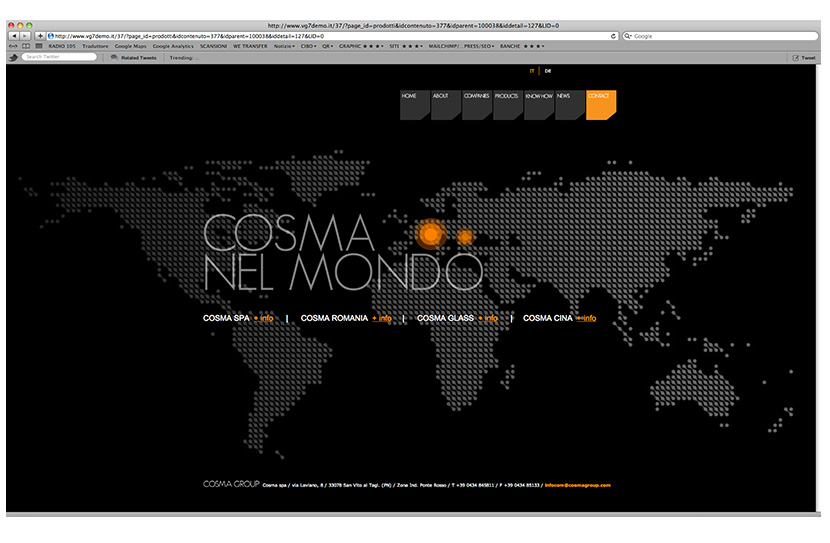Click the plus add-bookmark button
The height and width of the screenshot is (543, 830).
(x=40, y=36)
